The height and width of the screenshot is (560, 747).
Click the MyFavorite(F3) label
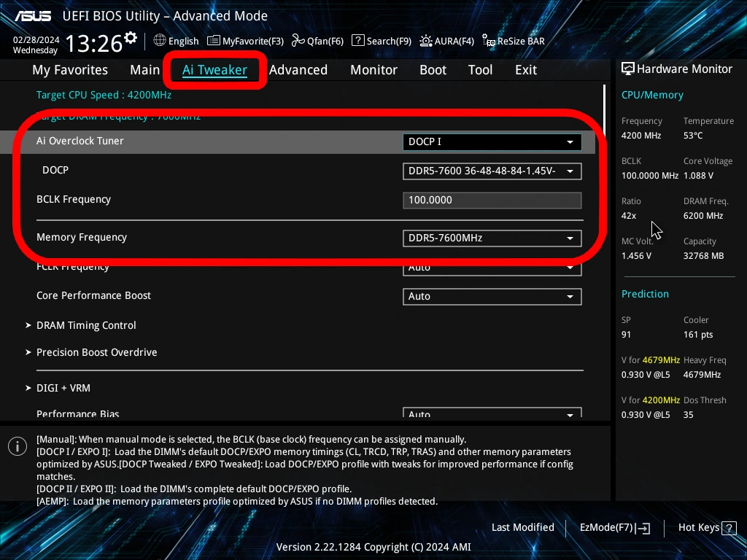click(x=253, y=42)
